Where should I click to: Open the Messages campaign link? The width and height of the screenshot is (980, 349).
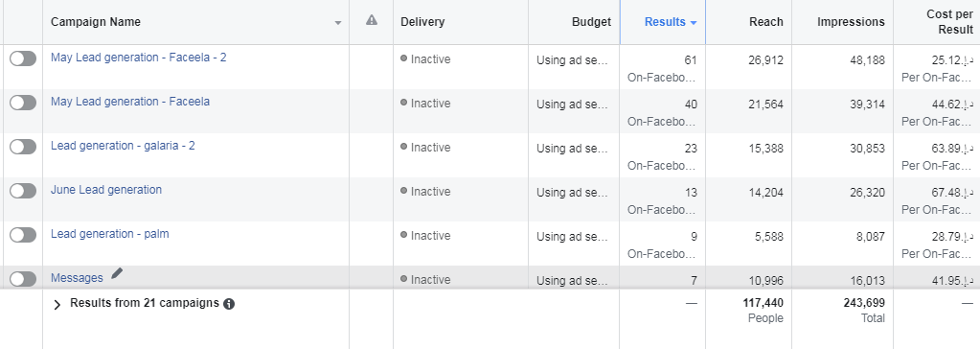coord(77,278)
